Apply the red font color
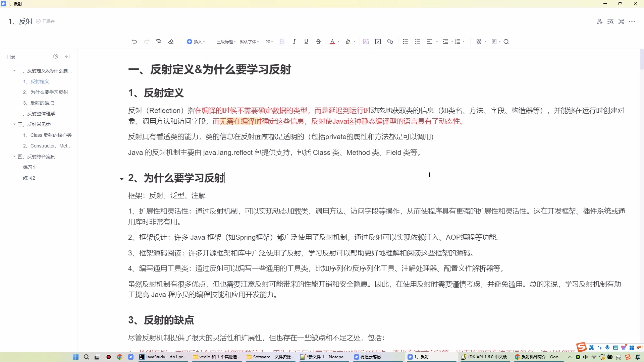This screenshot has height=362, width=644. (332, 42)
